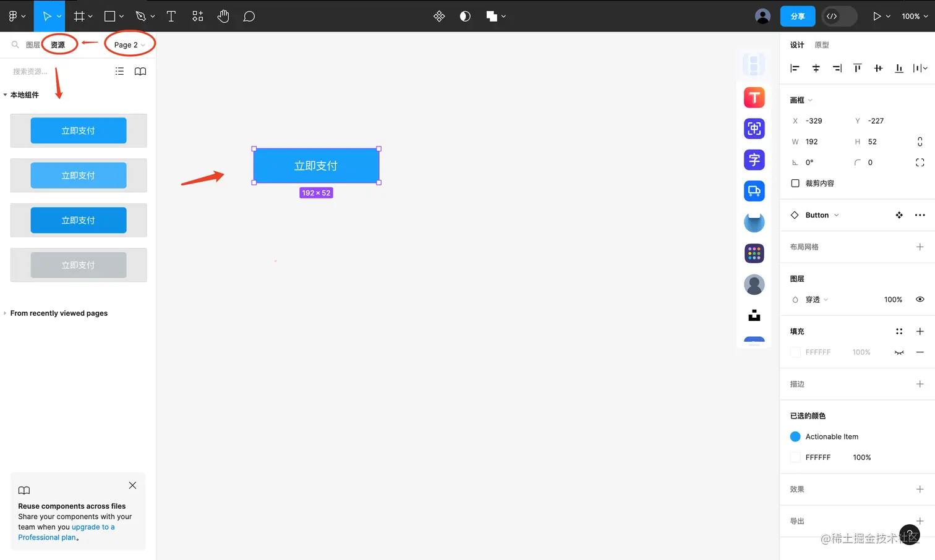Click the orange T plugin icon
Image resolution: width=935 pixels, height=560 pixels.
coord(754,98)
